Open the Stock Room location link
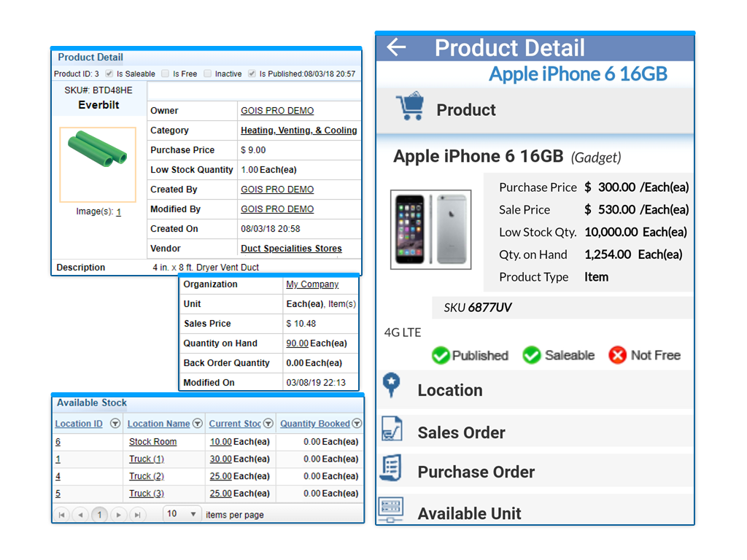 click(x=153, y=441)
